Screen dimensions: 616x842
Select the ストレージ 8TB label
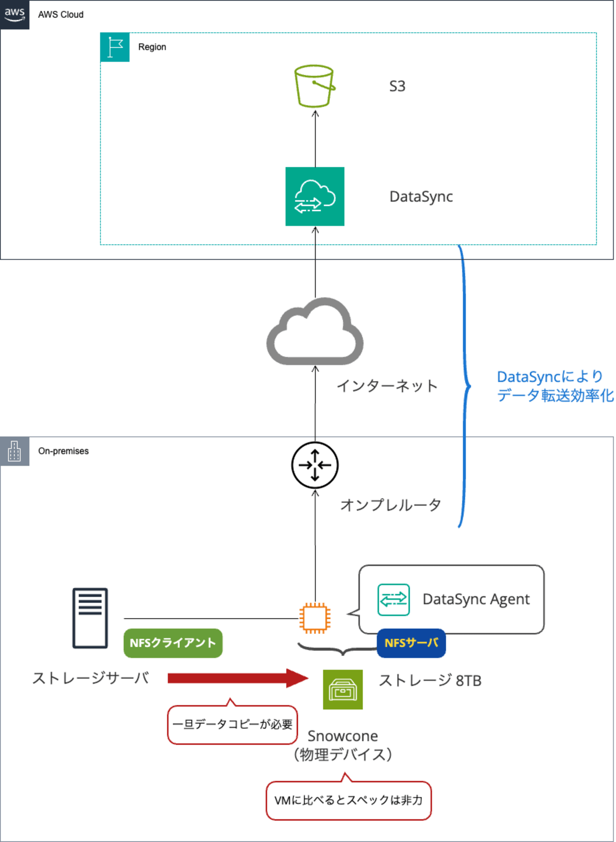(x=430, y=680)
